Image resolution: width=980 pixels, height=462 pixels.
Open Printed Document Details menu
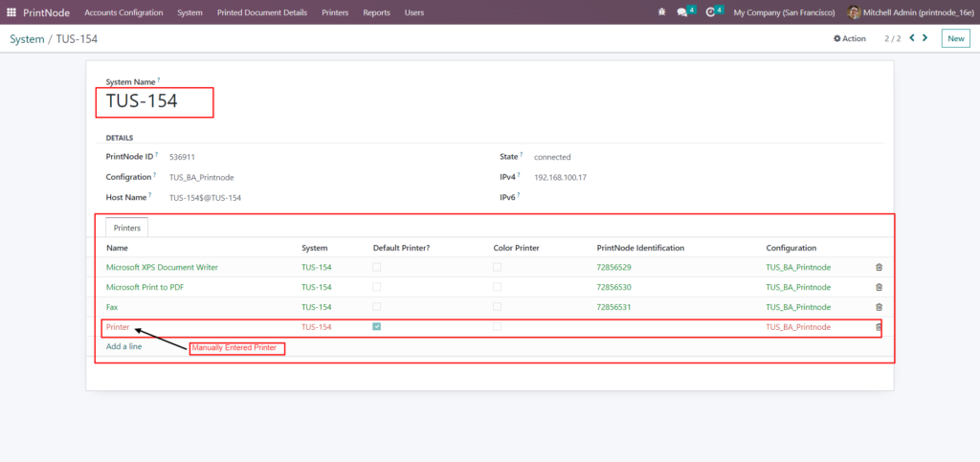pos(262,12)
